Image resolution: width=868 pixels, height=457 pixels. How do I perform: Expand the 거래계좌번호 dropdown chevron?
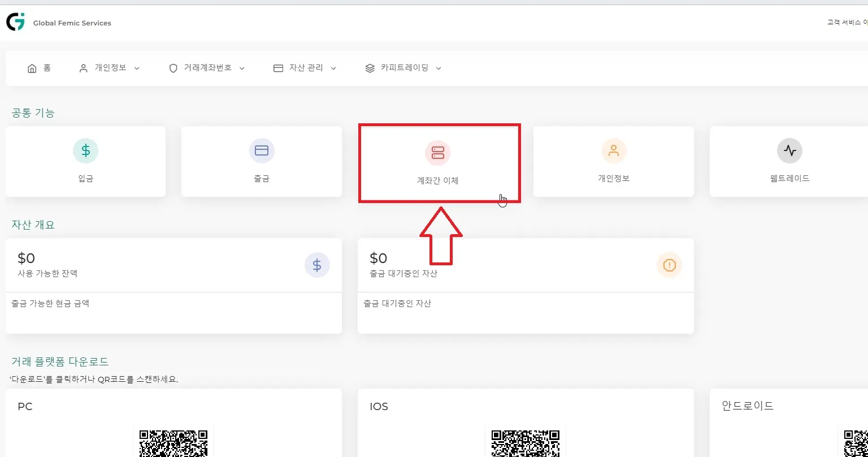pyautogui.click(x=242, y=68)
